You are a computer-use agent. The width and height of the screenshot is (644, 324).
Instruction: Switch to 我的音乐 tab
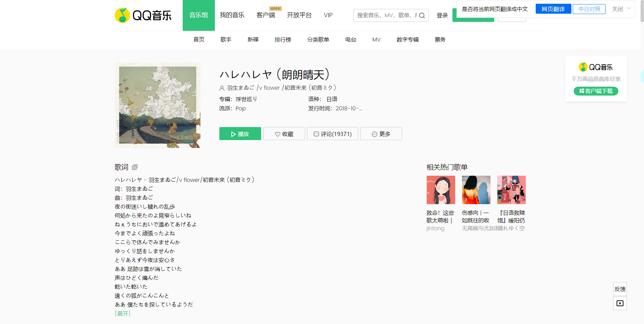click(232, 15)
